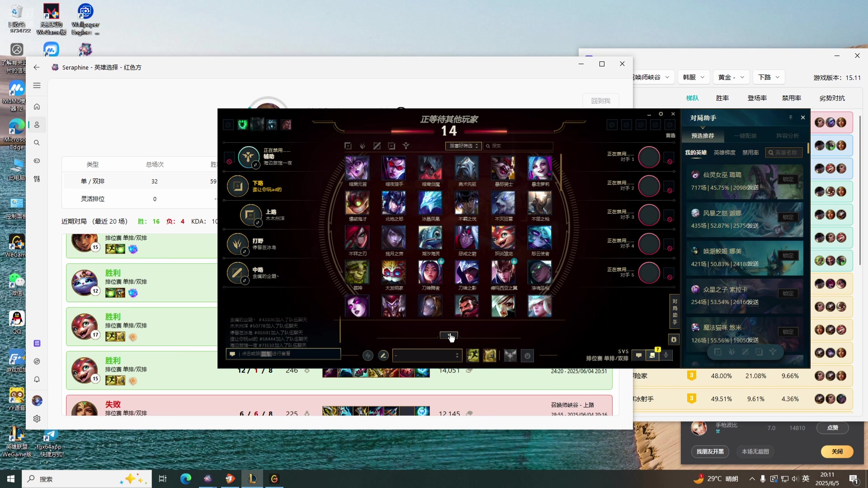Switch to 一键配装 tab in assistant

745,136
